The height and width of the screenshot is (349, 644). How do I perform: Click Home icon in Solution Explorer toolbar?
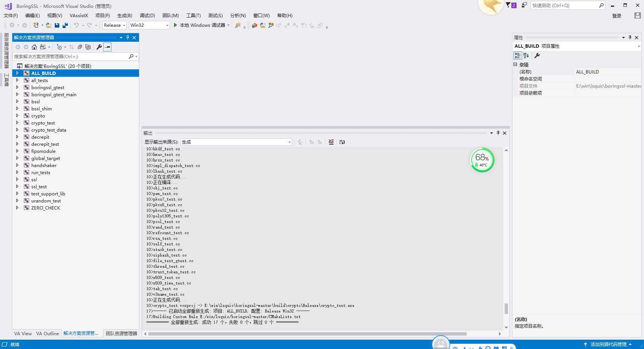34,47
